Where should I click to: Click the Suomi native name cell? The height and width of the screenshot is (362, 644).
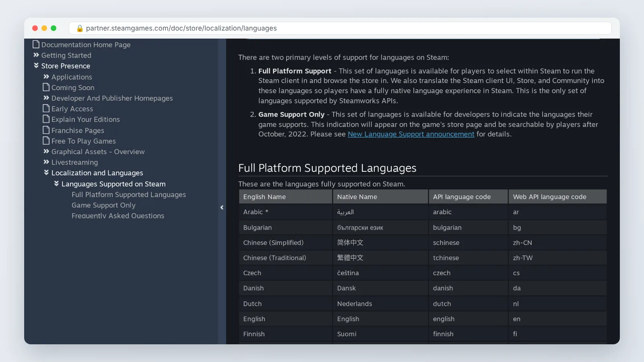point(380,334)
